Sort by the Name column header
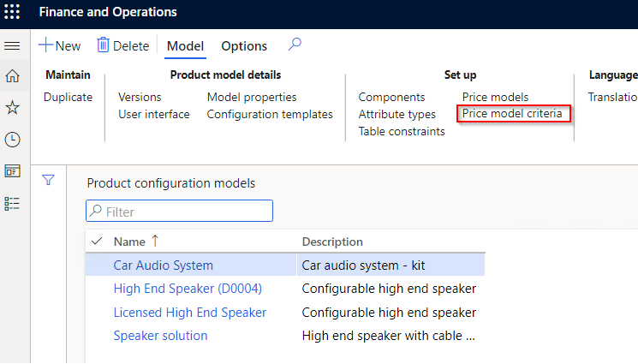 point(130,242)
